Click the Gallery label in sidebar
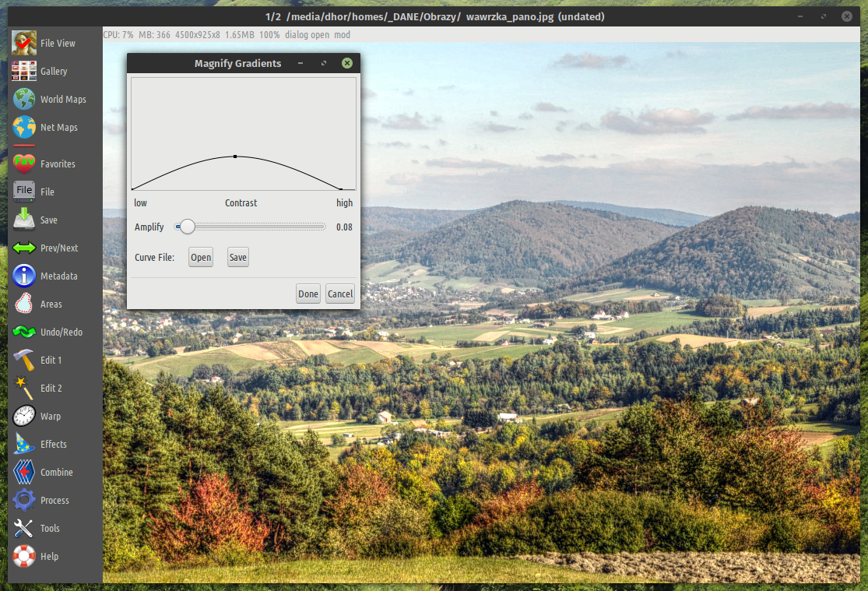Viewport: 868px width, 591px height. 54,72
